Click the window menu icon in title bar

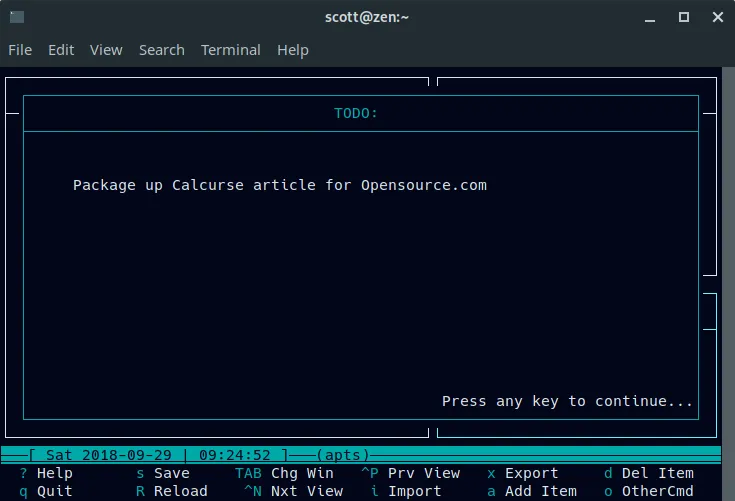[18, 17]
